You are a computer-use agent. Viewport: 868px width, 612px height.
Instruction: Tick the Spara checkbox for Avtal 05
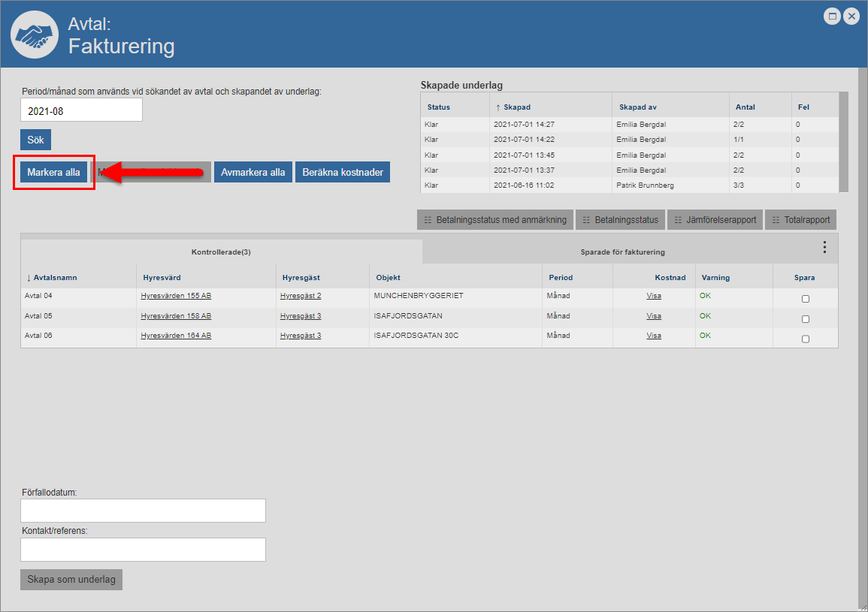click(x=806, y=319)
